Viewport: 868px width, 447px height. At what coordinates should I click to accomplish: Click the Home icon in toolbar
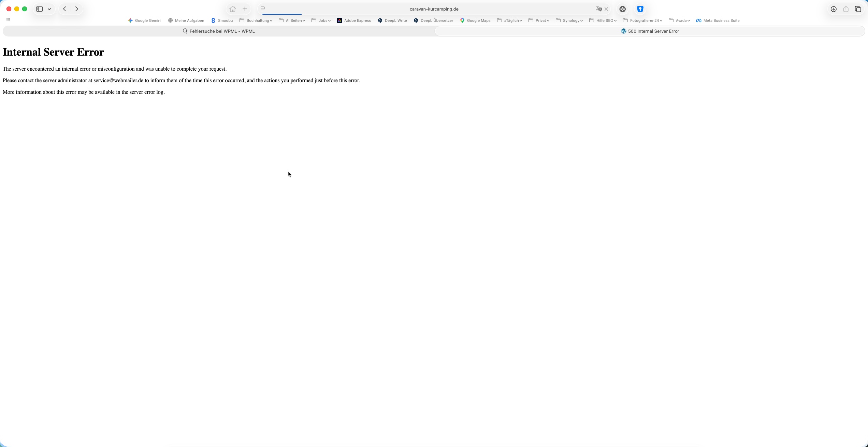pos(232,9)
